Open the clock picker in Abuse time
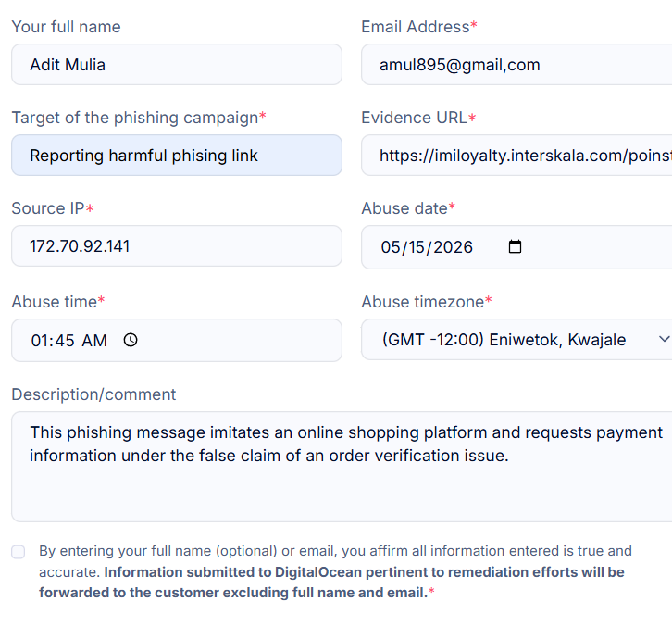The image size is (672, 626). [131, 340]
